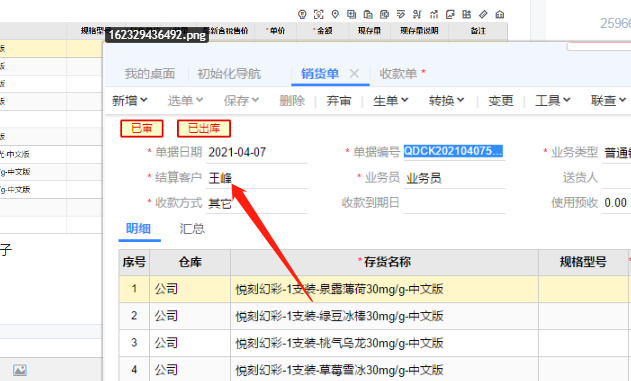The height and width of the screenshot is (381, 631).
Task: Click the 存货名称 column header
Action: click(x=384, y=262)
